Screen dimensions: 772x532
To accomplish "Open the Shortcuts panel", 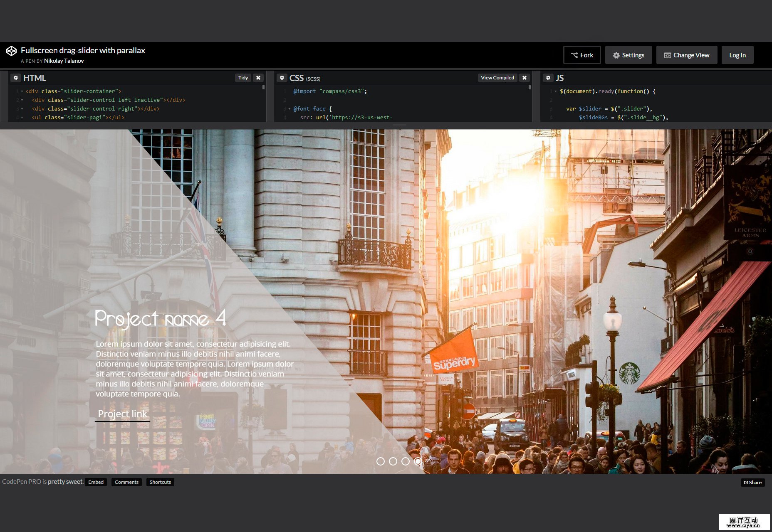I will (160, 482).
